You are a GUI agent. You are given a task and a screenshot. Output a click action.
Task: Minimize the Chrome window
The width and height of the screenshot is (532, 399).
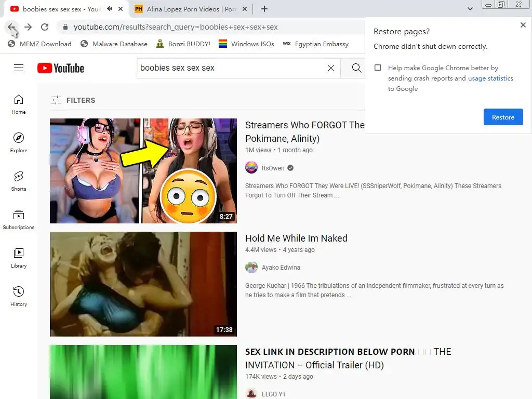(x=488, y=5)
